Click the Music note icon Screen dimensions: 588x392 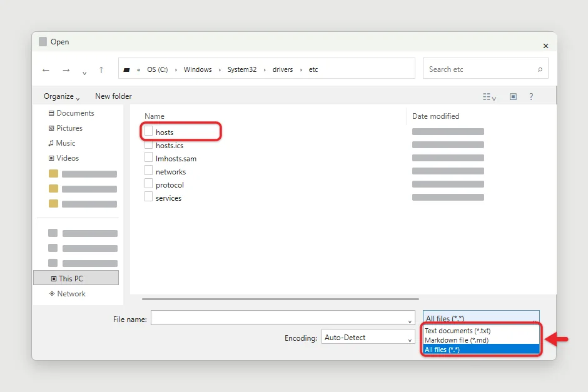pos(51,143)
